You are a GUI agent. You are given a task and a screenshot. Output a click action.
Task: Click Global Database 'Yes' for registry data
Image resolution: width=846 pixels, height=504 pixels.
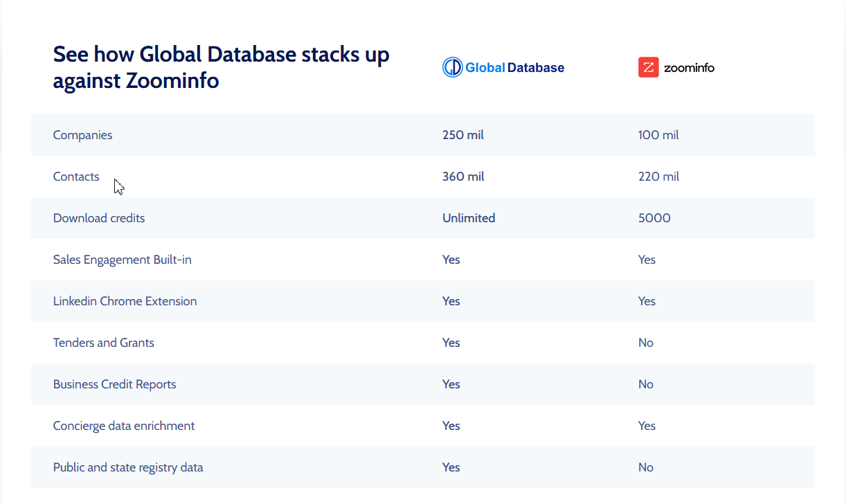[x=451, y=467]
